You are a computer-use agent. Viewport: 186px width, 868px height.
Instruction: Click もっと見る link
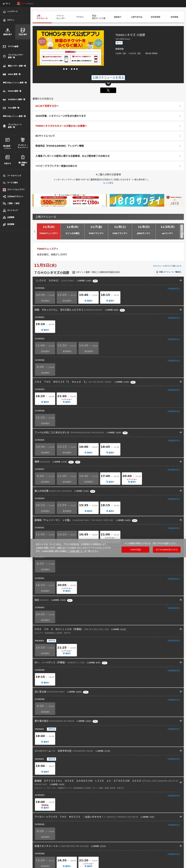point(108,183)
